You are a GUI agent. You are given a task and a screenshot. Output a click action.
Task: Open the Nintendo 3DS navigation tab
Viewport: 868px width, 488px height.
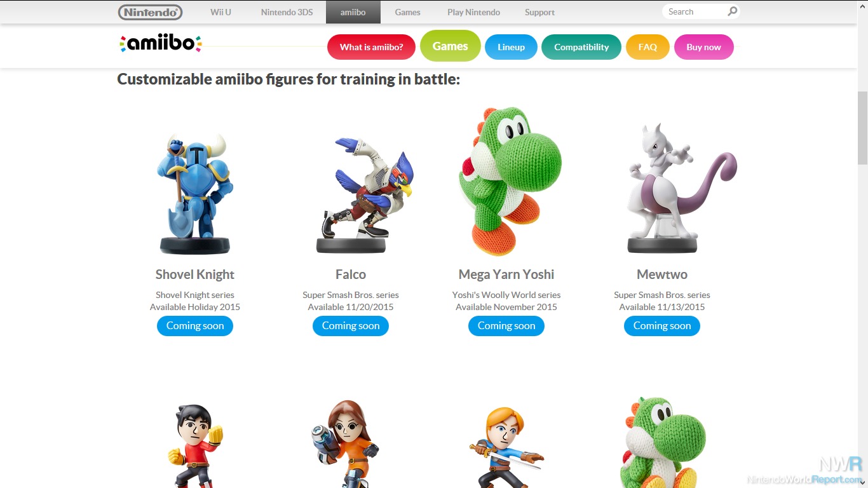pos(287,12)
